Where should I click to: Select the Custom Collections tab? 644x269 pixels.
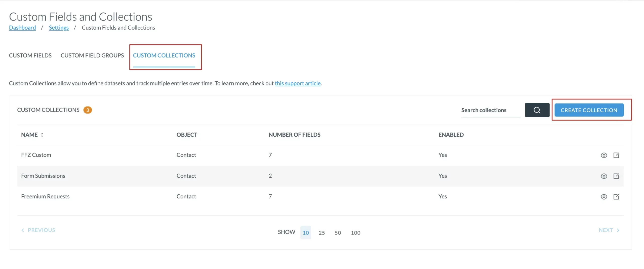coord(164,56)
